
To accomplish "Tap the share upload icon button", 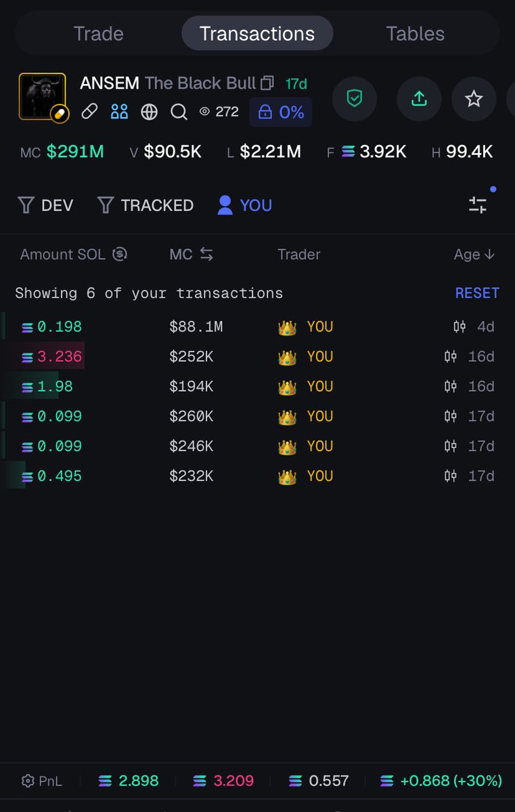I will (419, 99).
